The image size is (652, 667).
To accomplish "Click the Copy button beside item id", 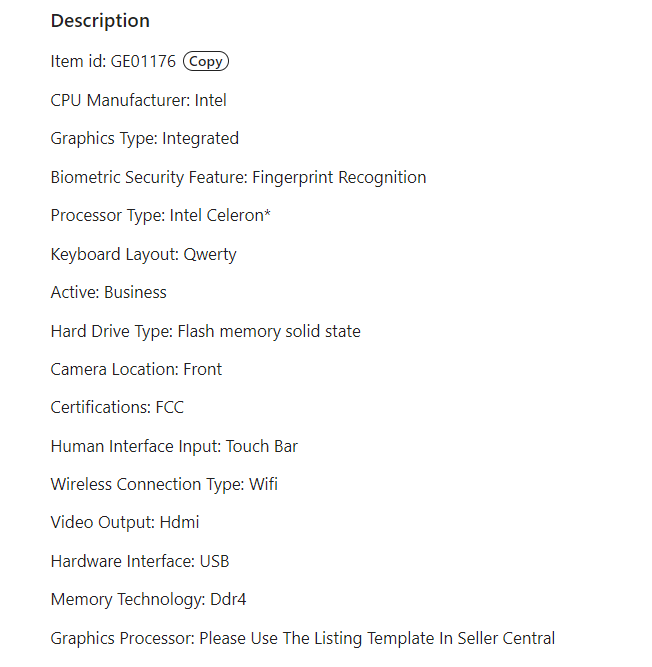I will coord(206,62).
